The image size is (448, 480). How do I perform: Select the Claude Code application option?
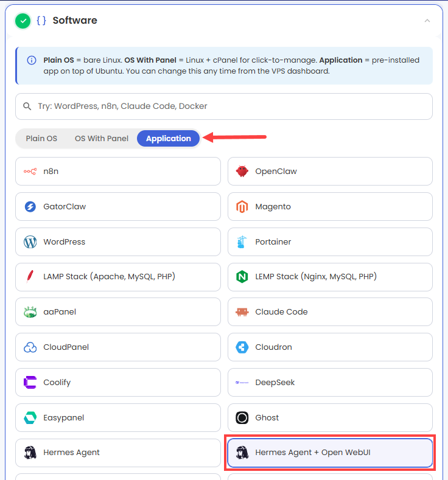tap(330, 312)
